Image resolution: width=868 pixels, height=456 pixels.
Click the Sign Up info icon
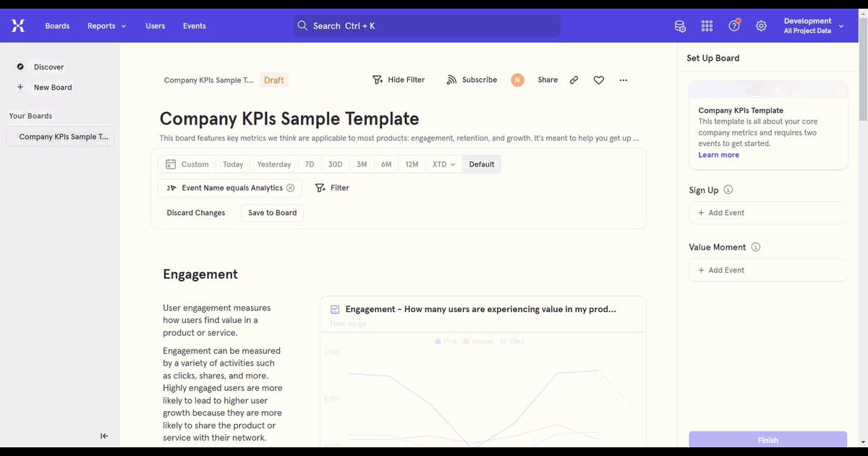(728, 190)
